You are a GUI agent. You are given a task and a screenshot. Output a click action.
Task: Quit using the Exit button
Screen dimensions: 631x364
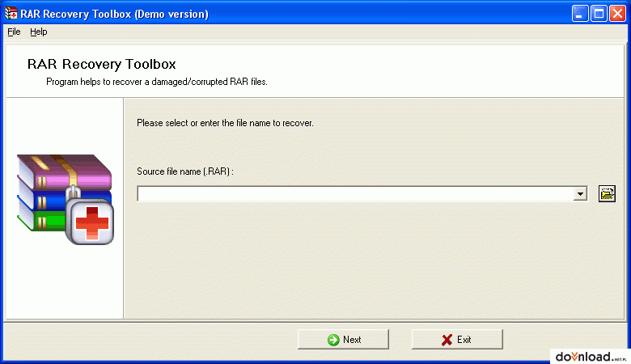click(x=457, y=340)
